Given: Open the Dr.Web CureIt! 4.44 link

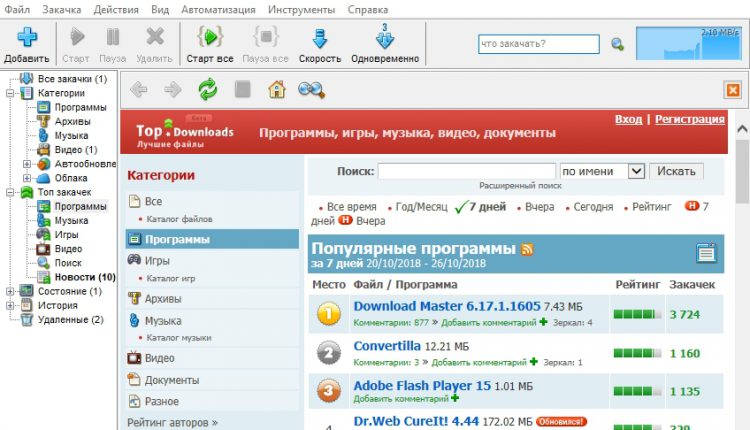Looking at the screenshot, I should tap(416, 421).
